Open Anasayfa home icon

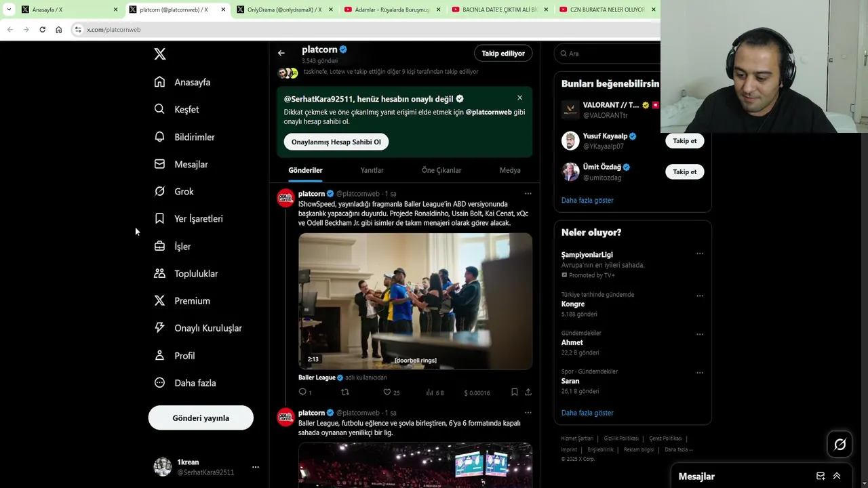pos(159,82)
